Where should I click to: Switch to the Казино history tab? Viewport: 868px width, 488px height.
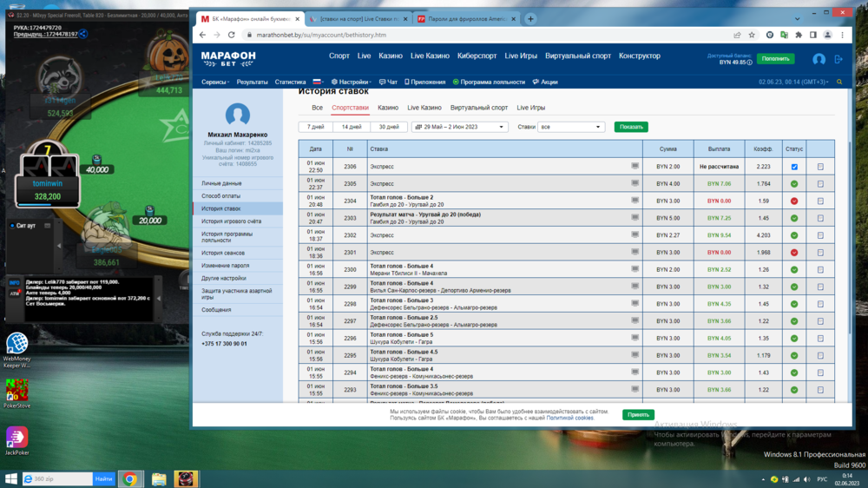coord(388,108)
